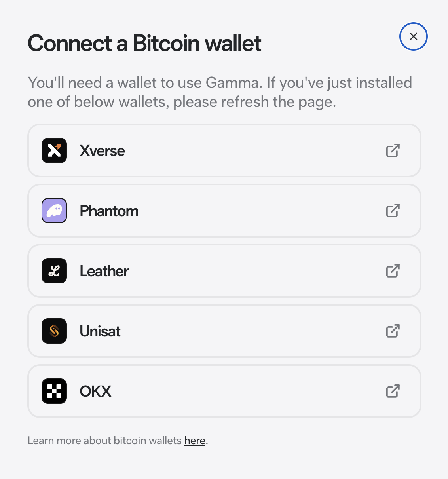The height and width of the screenshot is (479, 448).
Task: Click the purple Phantom ghost logo
Action: (54, 211)
